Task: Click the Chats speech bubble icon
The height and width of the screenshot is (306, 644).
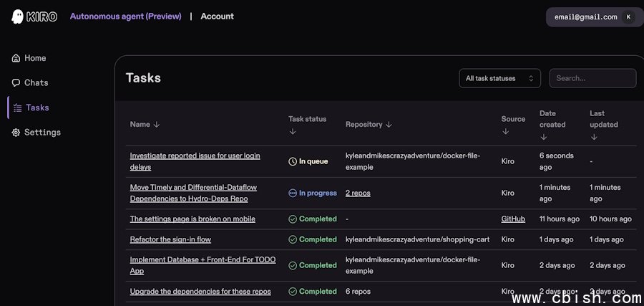Action: click(16, 83)
